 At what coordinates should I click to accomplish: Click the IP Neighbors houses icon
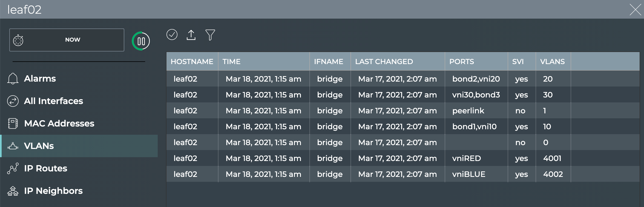13,191
